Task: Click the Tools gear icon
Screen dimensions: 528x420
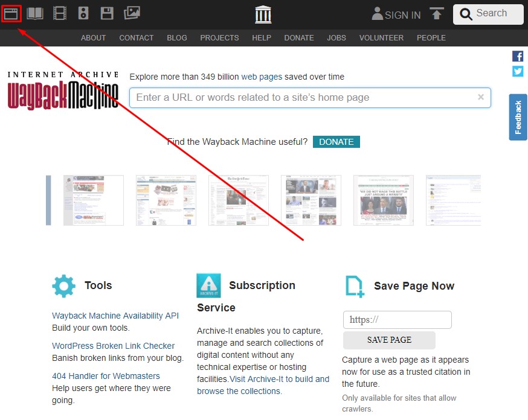Action: coord(63,286)
